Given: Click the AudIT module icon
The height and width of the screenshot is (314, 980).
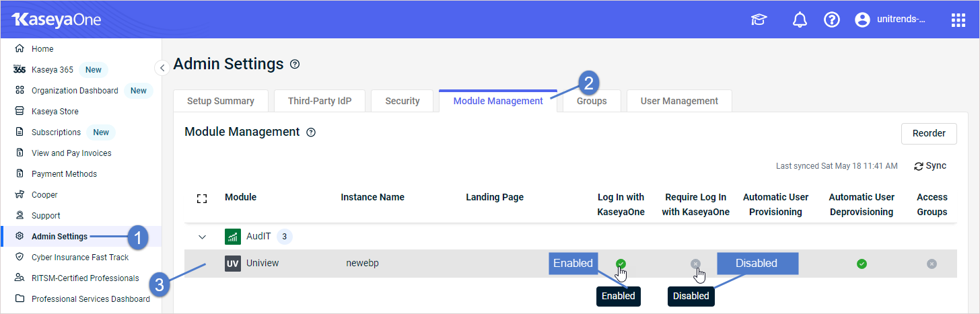Looking at the screenshot, I should (x=232, y=237).
